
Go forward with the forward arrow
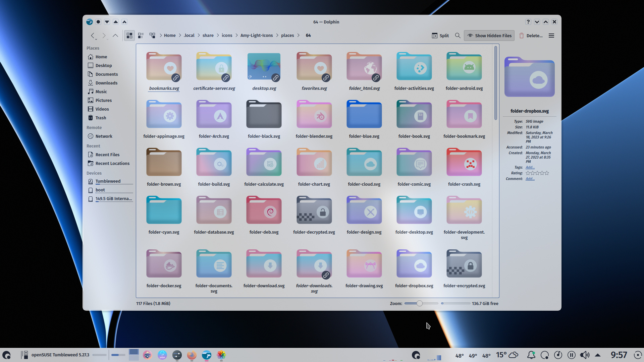pos(104,36)
